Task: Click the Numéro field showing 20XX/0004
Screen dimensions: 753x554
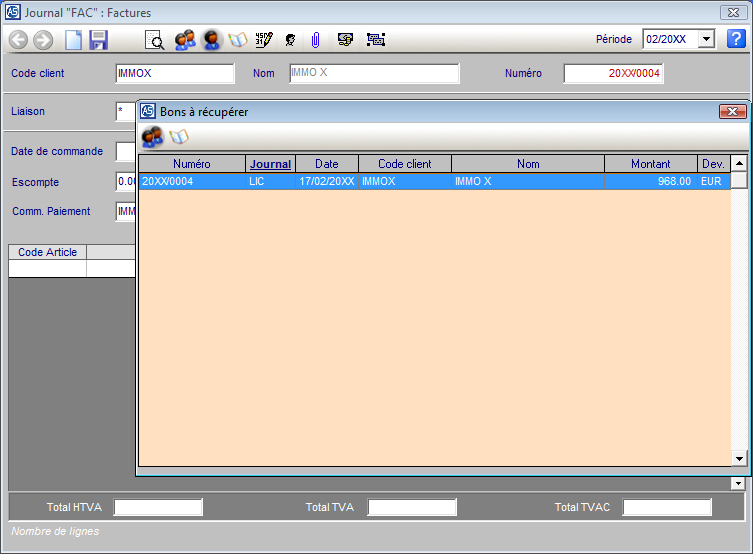Action: [x=613, y=73]
